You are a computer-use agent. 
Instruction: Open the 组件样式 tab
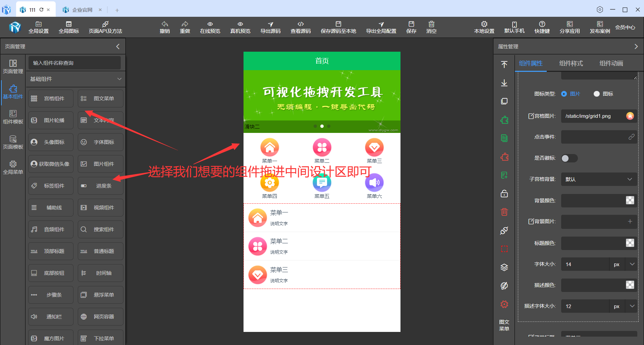point(571,63)
